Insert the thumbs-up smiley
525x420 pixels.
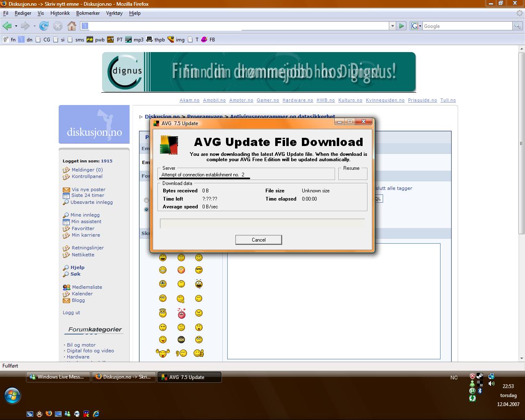199,353
